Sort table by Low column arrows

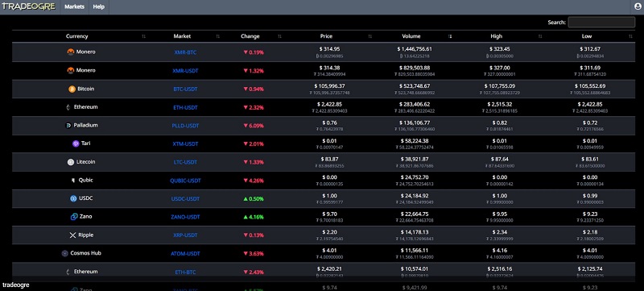630,36
